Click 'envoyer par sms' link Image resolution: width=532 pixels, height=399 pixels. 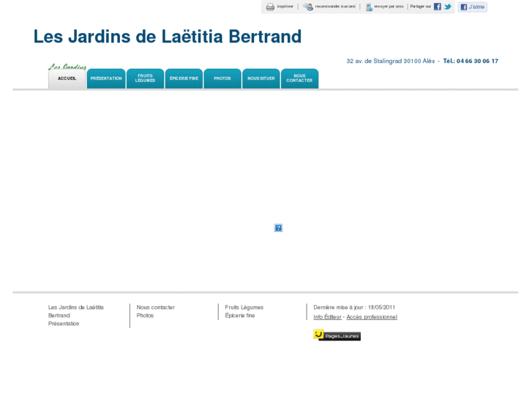[389, 7]
